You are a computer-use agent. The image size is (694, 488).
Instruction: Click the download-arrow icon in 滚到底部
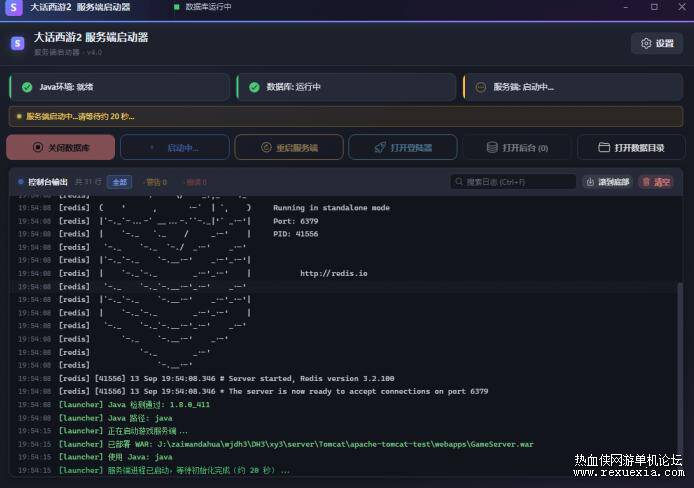590,182
